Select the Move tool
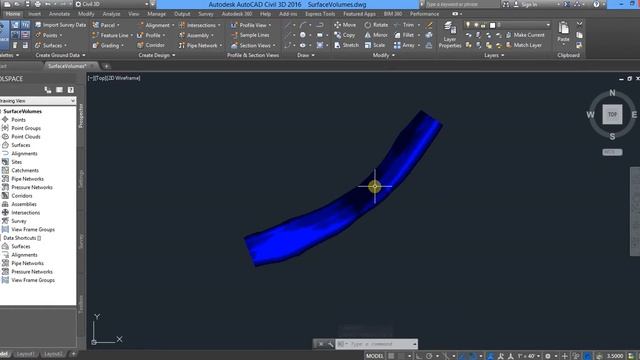 tap(345, 25)
